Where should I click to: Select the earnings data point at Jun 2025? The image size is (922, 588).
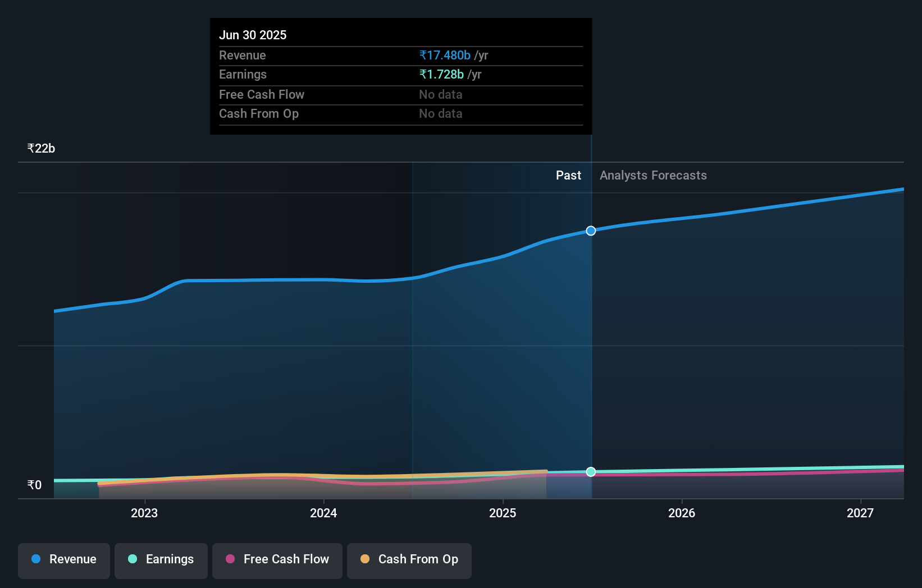click(591, 472)
